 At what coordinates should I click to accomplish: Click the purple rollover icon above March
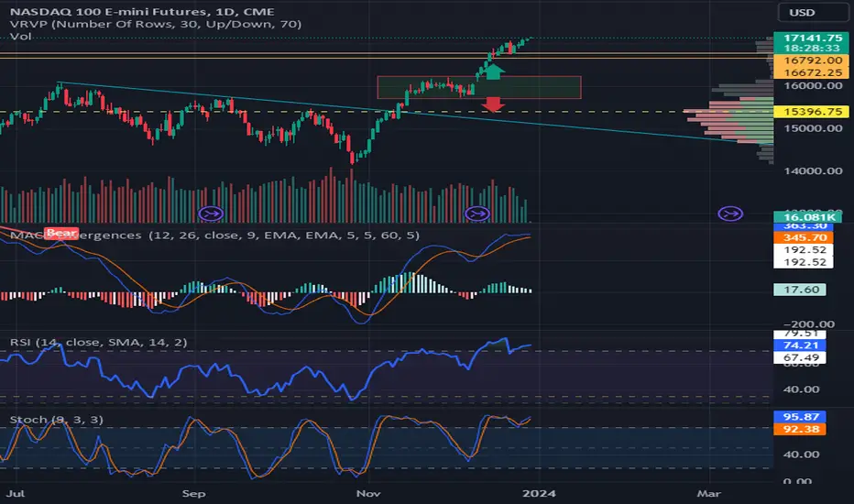click(730, 214)
